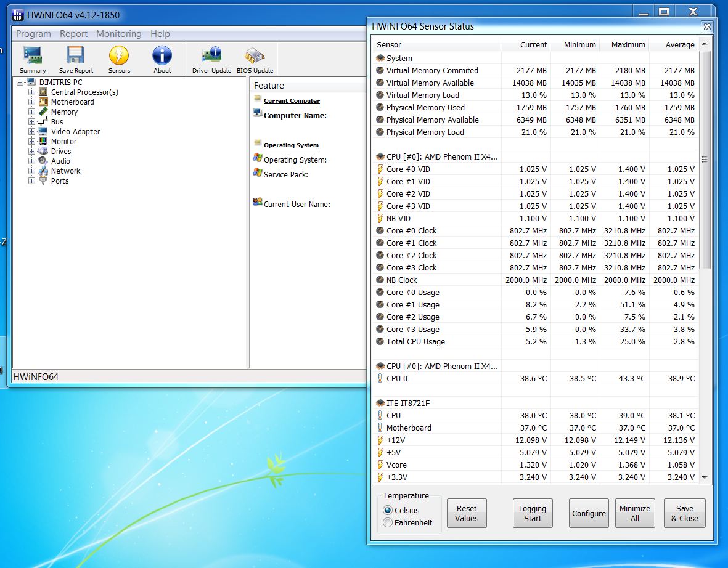Select the NB Clock sensor row label
Image resolution: width=728 pixels, height=568 pixels.
point(402,280)
